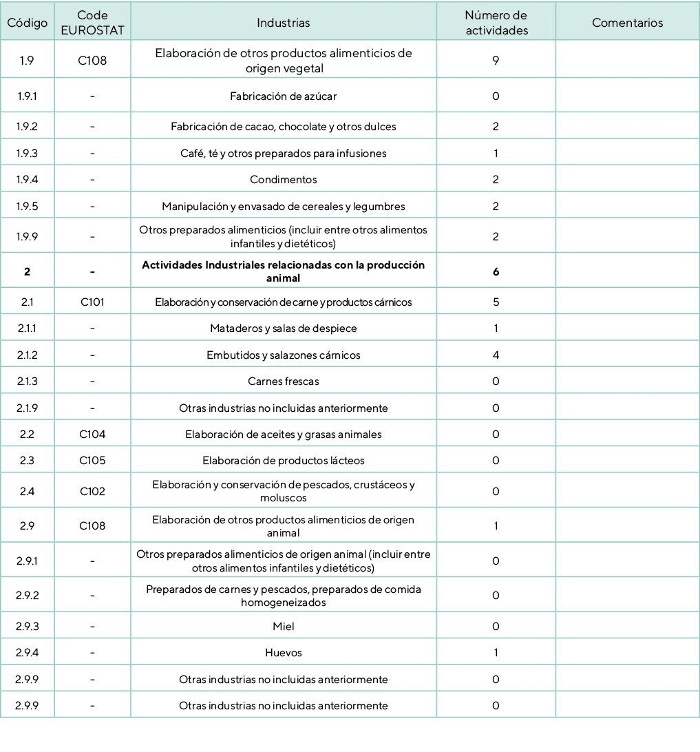Select the empty Comentarios cell beside Huevos
The width and height of the screenshot is (700, 752).
tap(626, 652)
